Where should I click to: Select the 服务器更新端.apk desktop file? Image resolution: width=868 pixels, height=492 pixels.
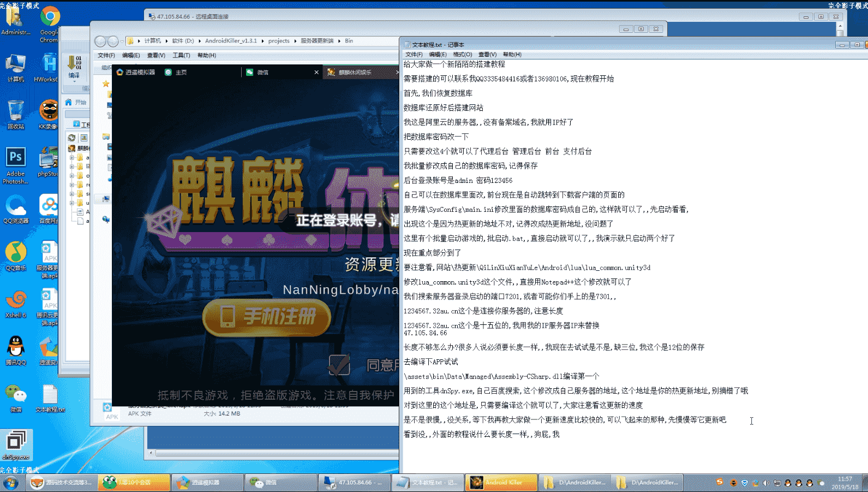48,260
